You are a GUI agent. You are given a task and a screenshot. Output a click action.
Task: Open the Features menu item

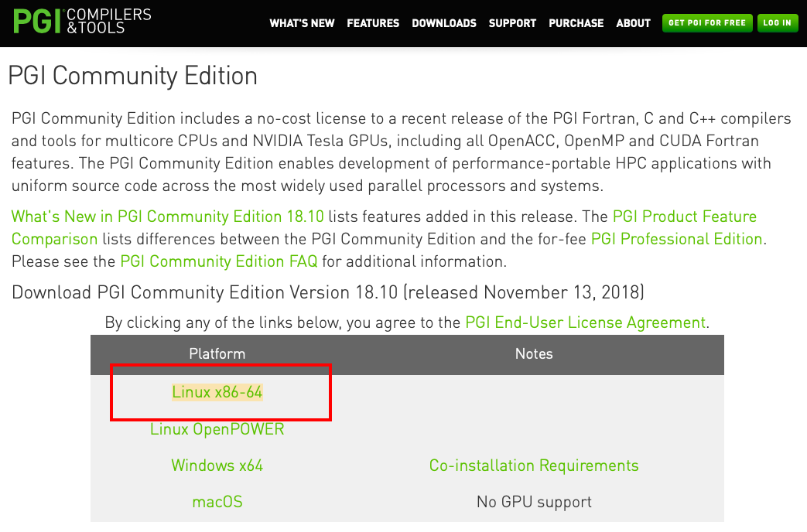373,23
